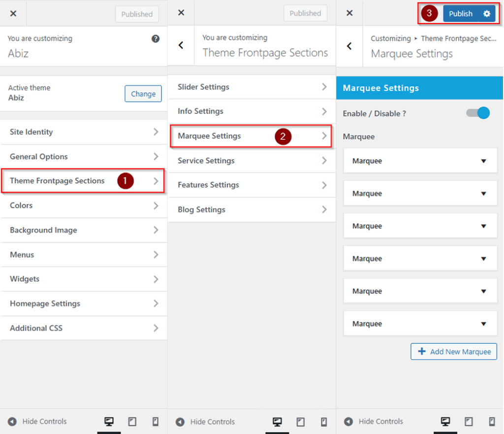Click the Add New Marquee button

pyautogui.click(x=454, y=352)
